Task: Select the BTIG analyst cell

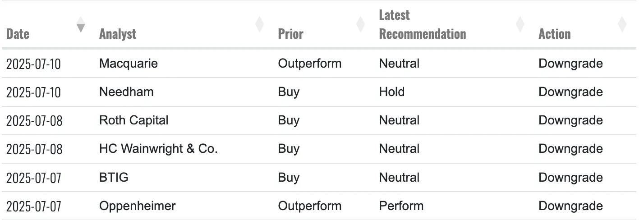Action: tap(114, 178)
